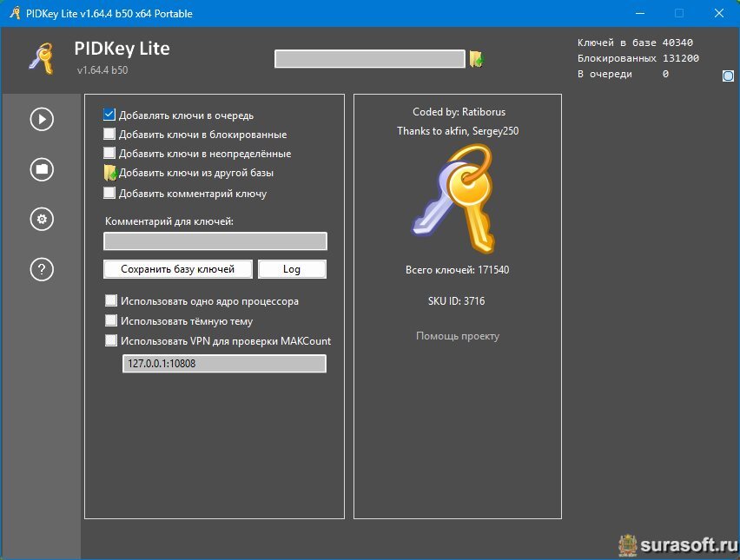Viewport: 740px width, 560px height.
Task: Open the Log button
Action: [292, 269]
